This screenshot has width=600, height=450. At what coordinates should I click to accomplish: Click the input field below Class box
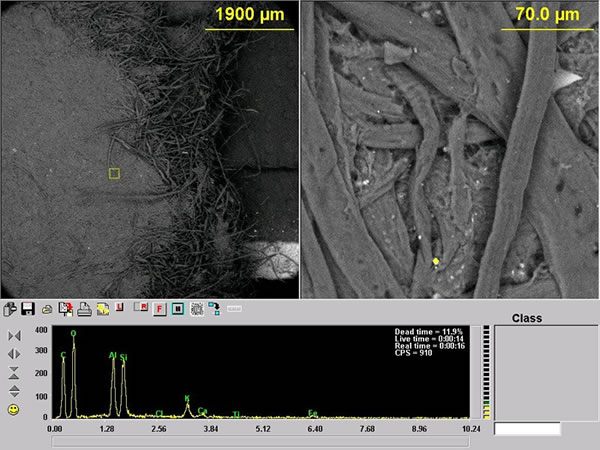coord(528,429)
